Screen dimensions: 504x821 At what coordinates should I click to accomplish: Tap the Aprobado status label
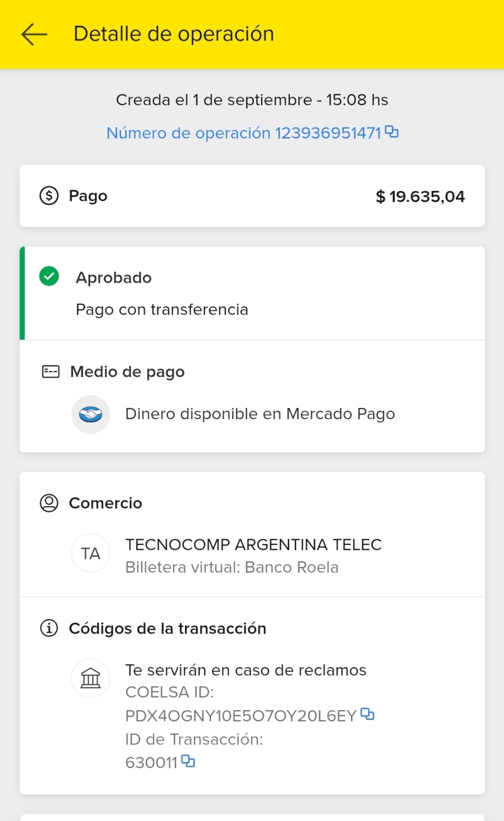coord(114,278)
